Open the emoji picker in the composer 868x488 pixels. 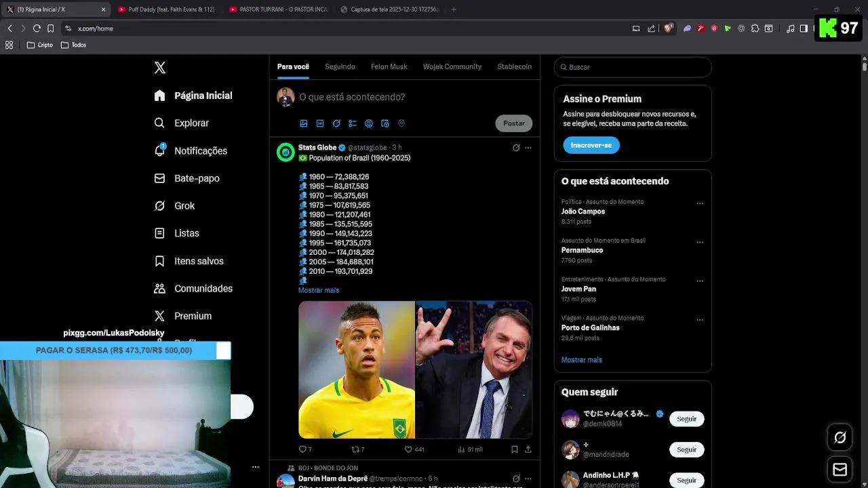pyautogui.click(x=369, y=123)
